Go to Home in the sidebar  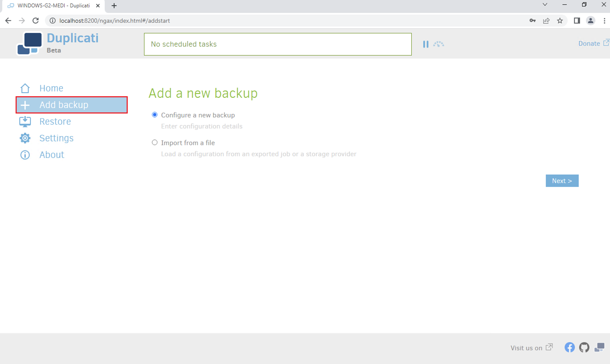51,88
